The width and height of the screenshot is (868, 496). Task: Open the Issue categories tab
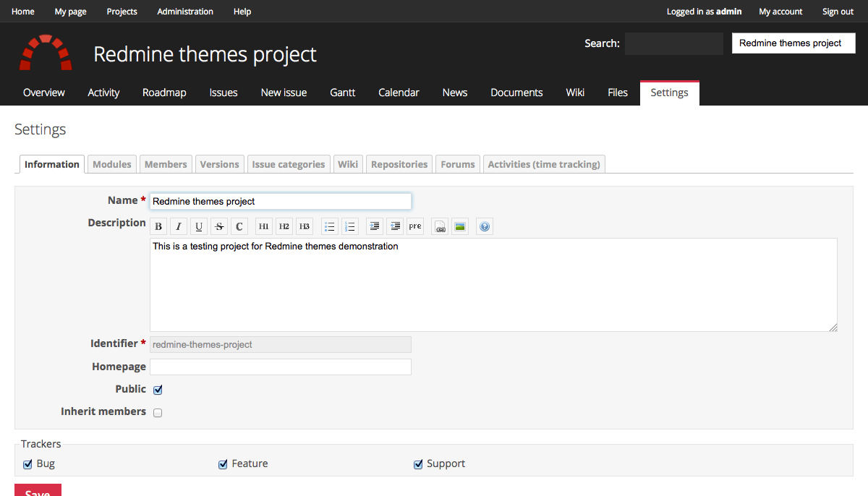click(x=289, y=164)
